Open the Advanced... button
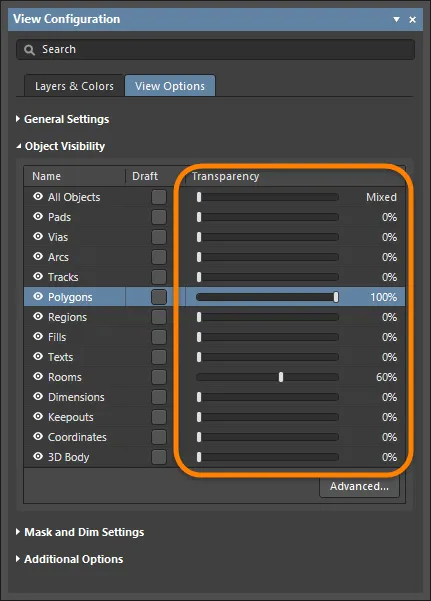The image size is (431, 601). (359, 486)
